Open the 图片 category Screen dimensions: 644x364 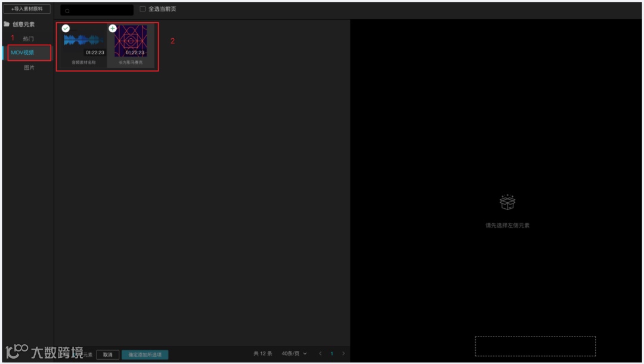[x=29, y=67]
